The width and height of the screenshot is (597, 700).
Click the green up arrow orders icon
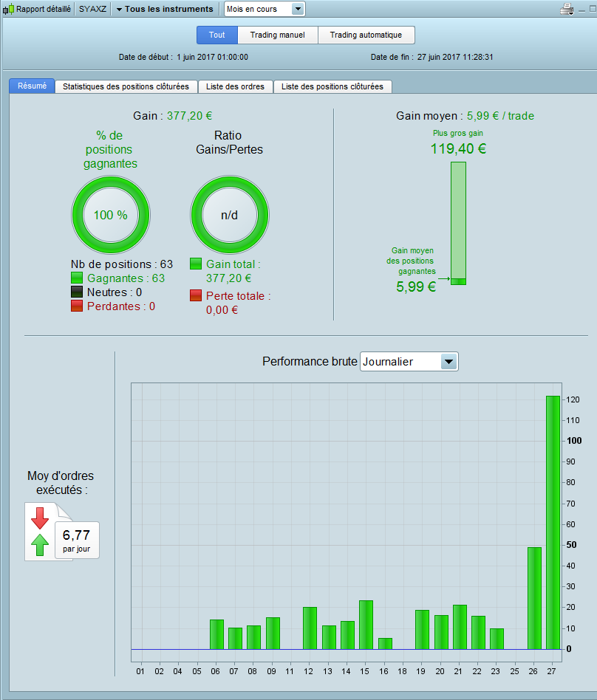[40, 545]
